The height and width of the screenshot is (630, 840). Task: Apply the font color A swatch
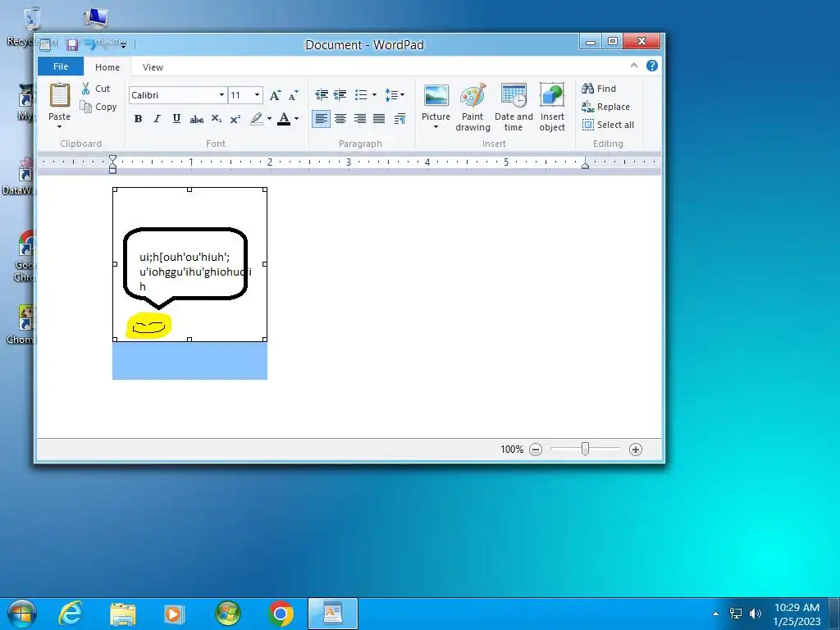pos(284,119)
